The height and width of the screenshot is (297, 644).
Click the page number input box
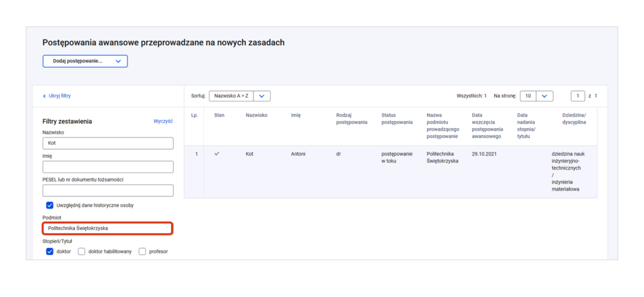pyautogui.click(x=577, y=96)
